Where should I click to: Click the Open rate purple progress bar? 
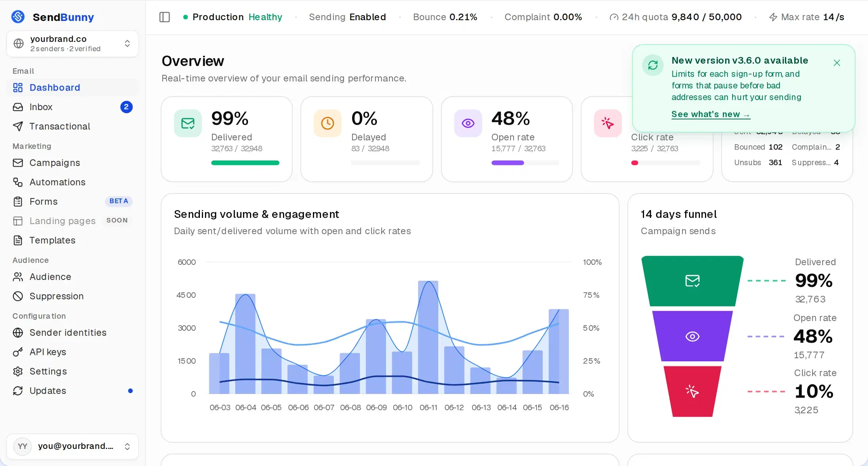[508, 163]
